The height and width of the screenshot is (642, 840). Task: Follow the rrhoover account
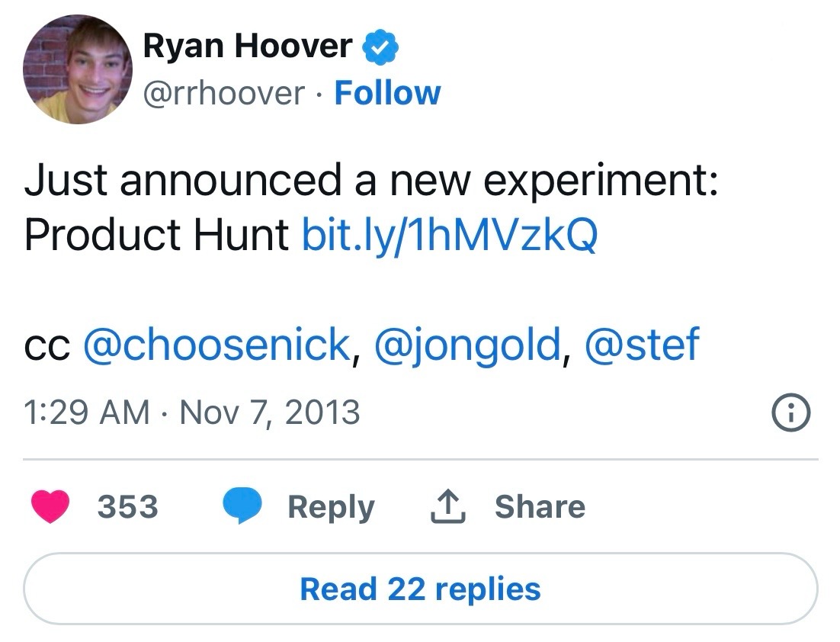(x=387, y=93)
